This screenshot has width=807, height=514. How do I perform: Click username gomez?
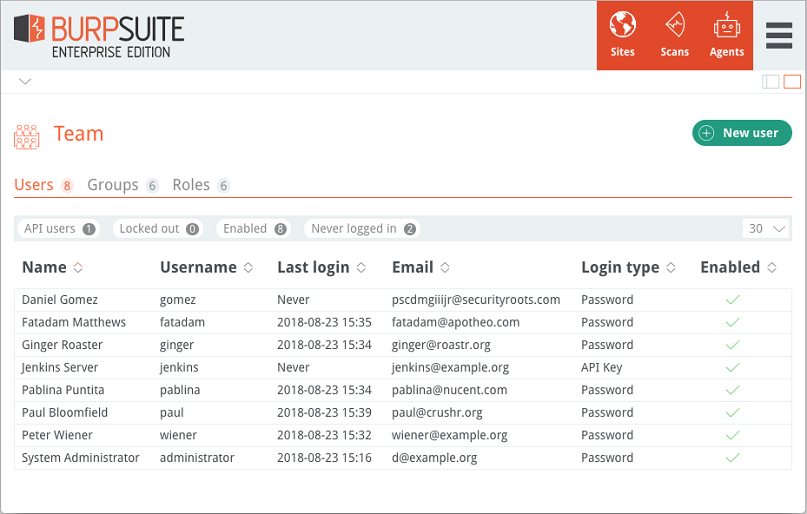point(178,300)
